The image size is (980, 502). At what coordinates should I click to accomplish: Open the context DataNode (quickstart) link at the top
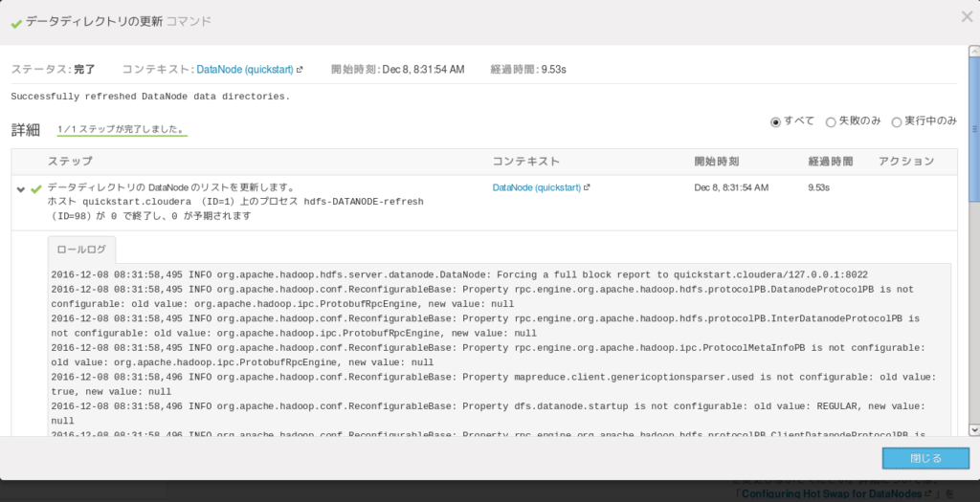coord(245,69)
